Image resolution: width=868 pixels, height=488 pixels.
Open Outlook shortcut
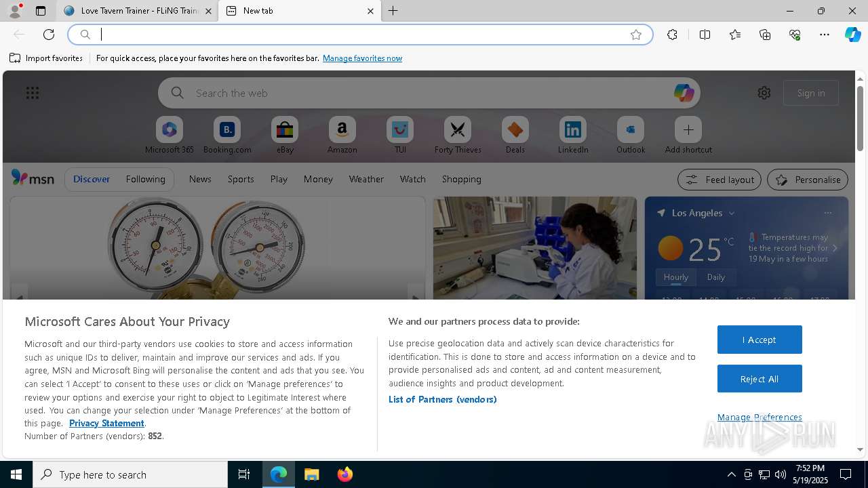tap(631, 136)
